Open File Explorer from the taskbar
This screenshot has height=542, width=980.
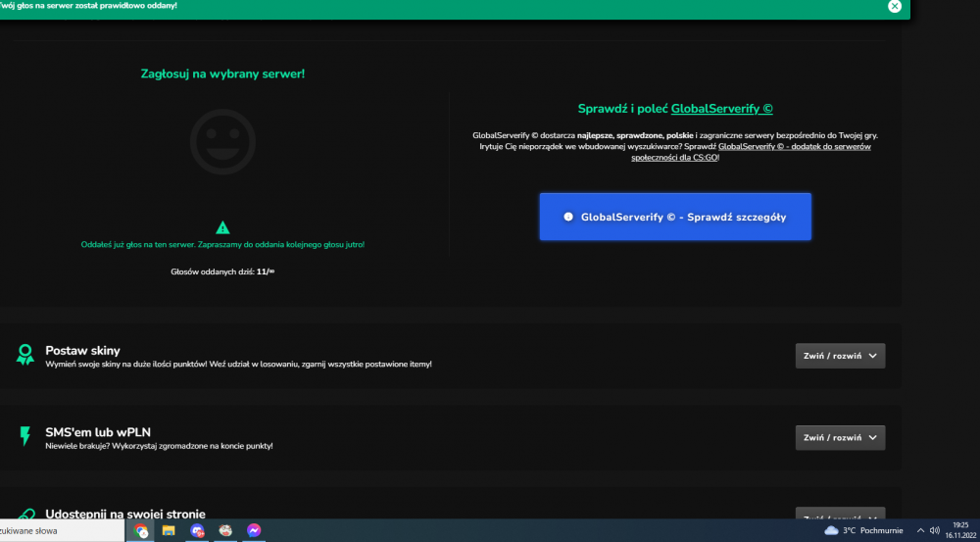click(x=169, y=531)
